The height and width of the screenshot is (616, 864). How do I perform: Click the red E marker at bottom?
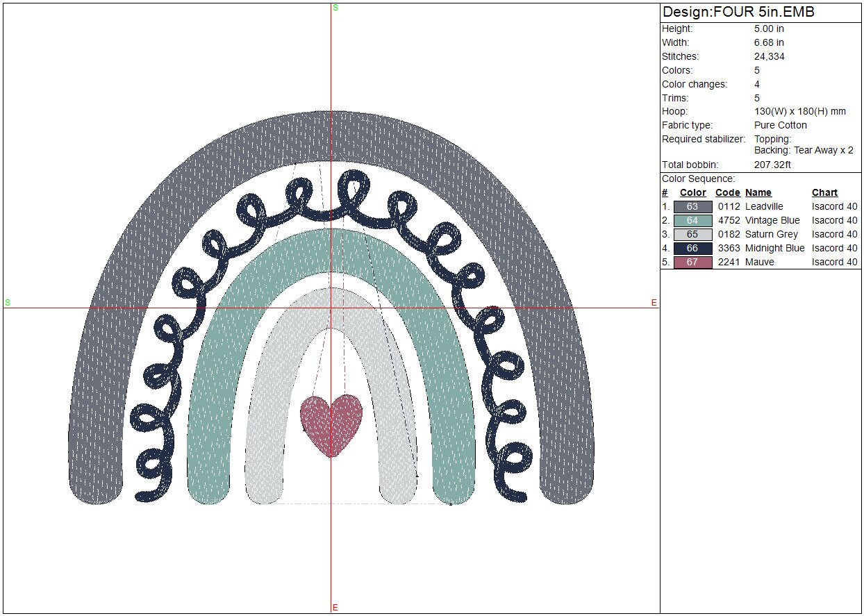pyautogui.click(x=335, y=608)
